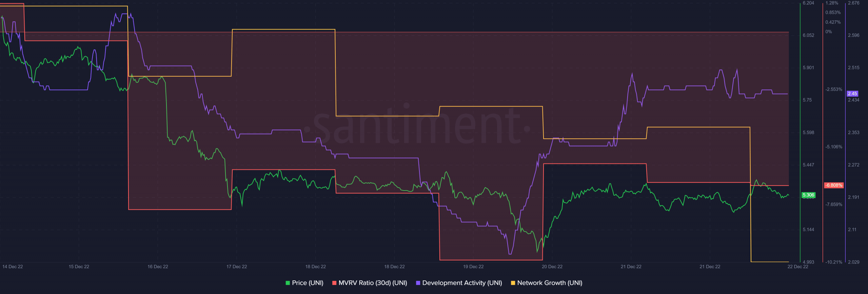Click the 6.204 price axis value
The width and height of the screenshot is (868, 294).
click(808, 3)
